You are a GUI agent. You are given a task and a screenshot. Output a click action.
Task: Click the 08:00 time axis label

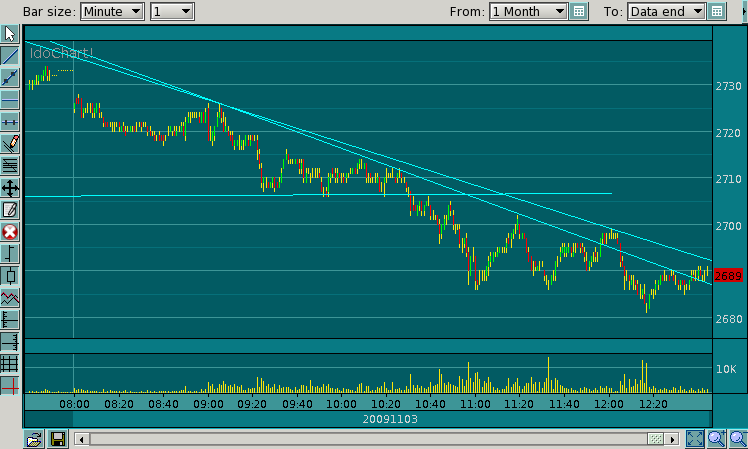pos(74,404)
